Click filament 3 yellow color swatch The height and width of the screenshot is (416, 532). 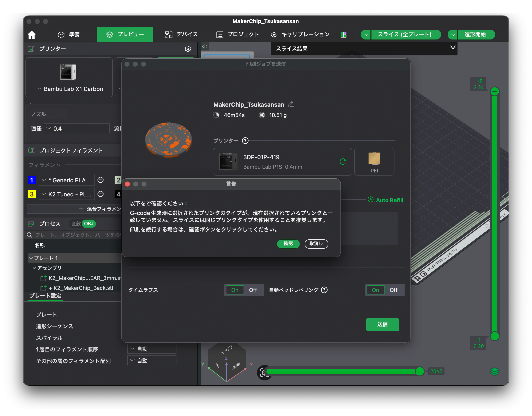point(32,194)
